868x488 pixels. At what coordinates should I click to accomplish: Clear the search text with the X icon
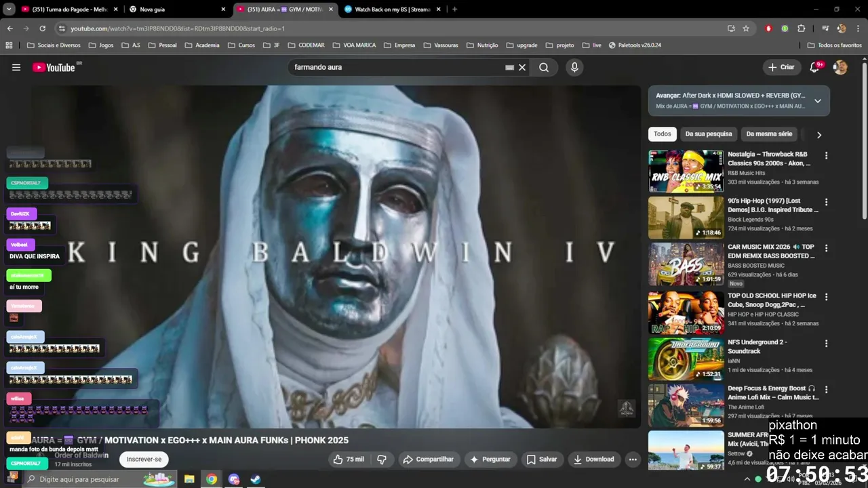click(522, 67)
